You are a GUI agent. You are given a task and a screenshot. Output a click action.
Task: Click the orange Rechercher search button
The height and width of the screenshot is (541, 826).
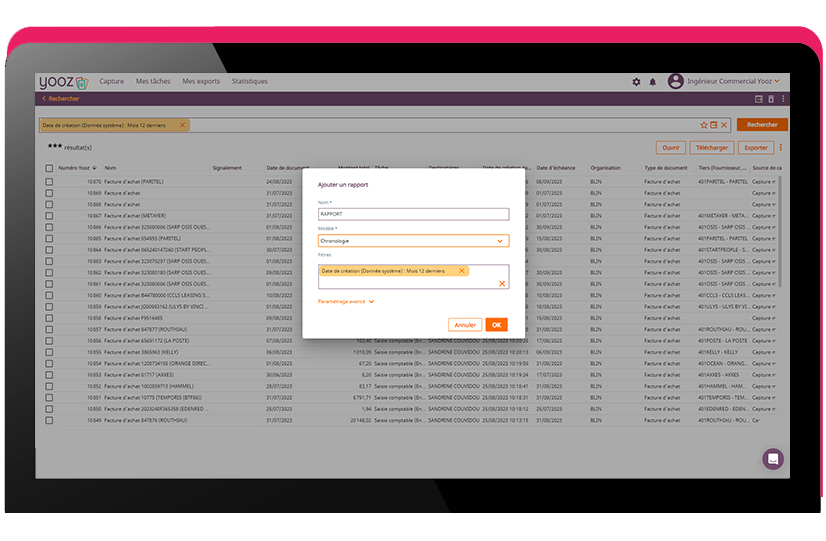[762, 125]
